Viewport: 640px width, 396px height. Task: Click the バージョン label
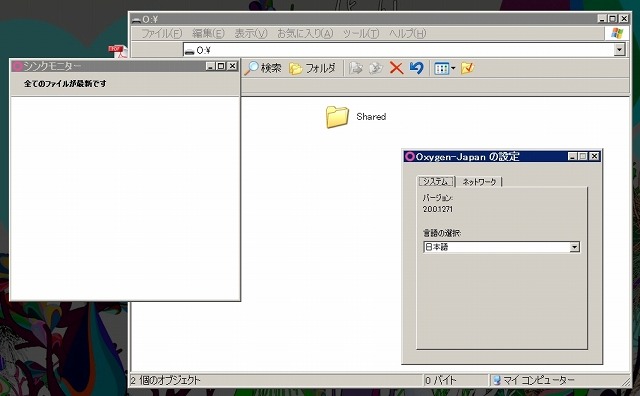pyautogui.click(x=438, y=198)
